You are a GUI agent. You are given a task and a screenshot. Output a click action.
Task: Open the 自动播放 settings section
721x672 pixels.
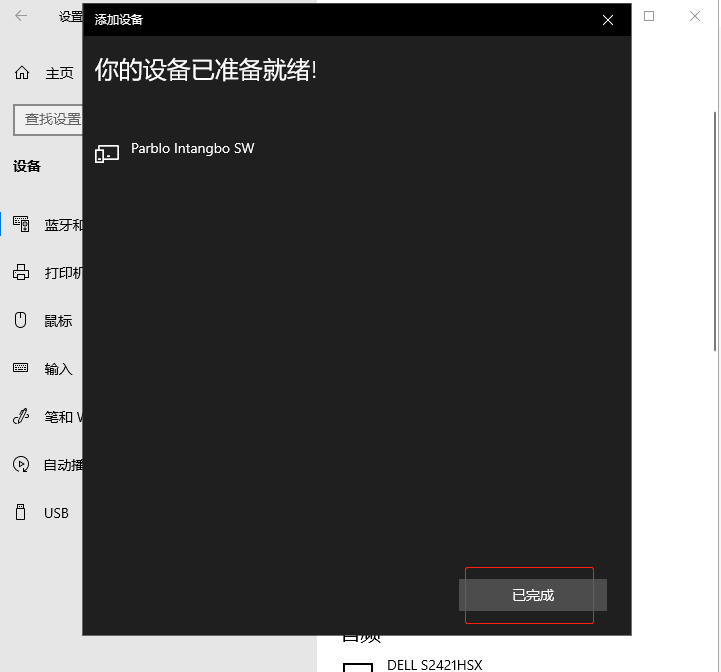pyautogui.click(x=63, y=465)
